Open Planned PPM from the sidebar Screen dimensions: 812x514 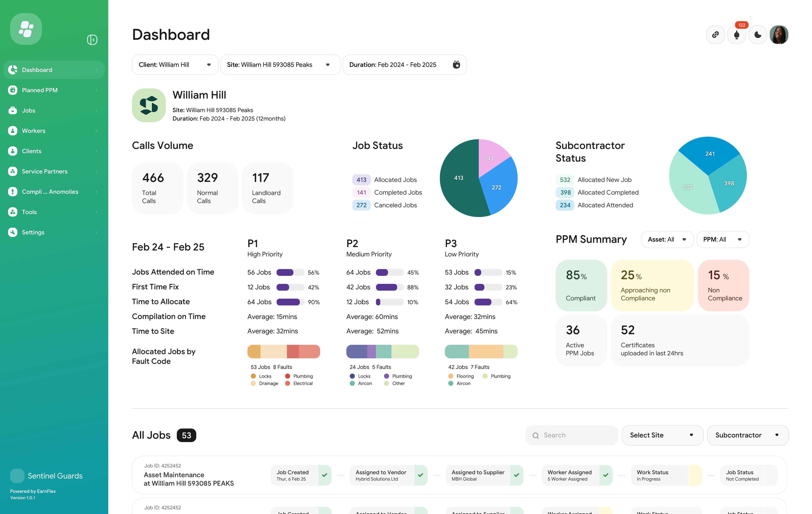pyautogui.click(x=54, y=90)
